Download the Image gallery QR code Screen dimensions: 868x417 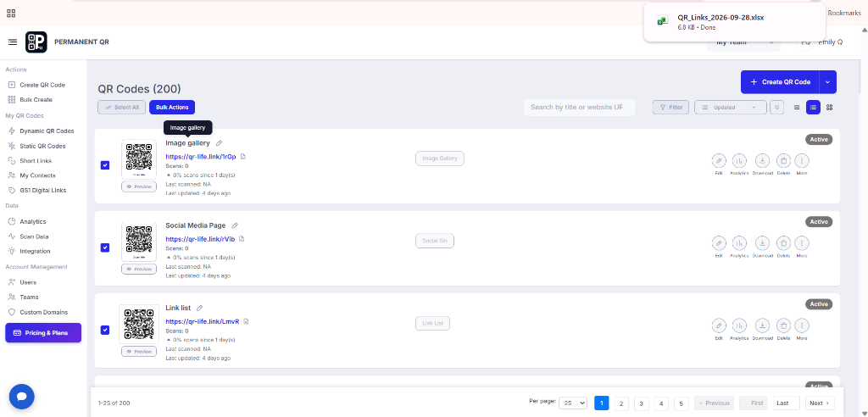click(762, 160)
